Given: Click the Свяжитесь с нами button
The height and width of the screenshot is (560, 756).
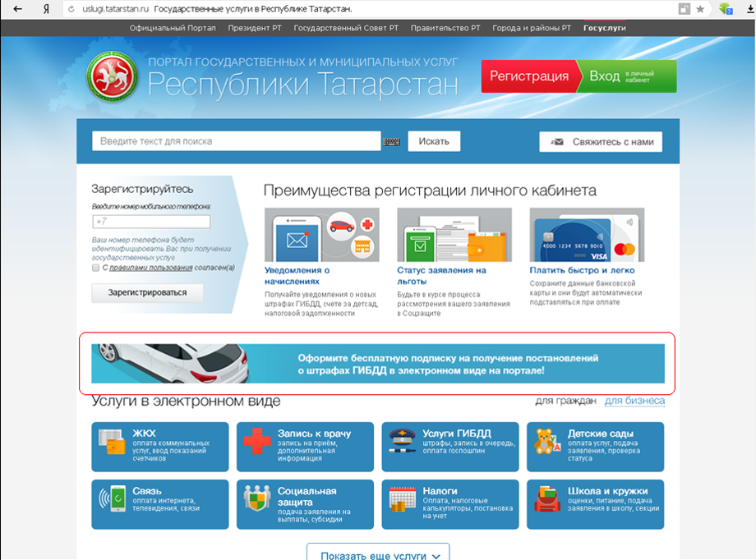Looking at the screenshot, I should [x=601, y=142].
